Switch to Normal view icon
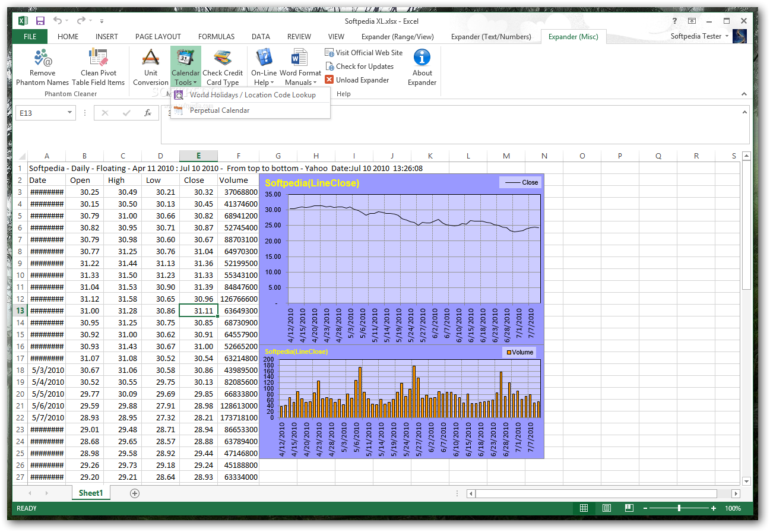 584,508
